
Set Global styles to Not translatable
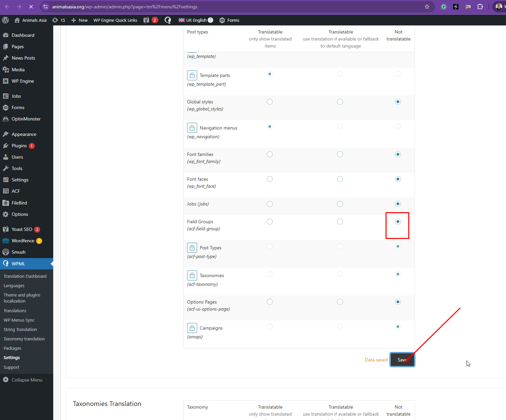(x=398, y=102)
